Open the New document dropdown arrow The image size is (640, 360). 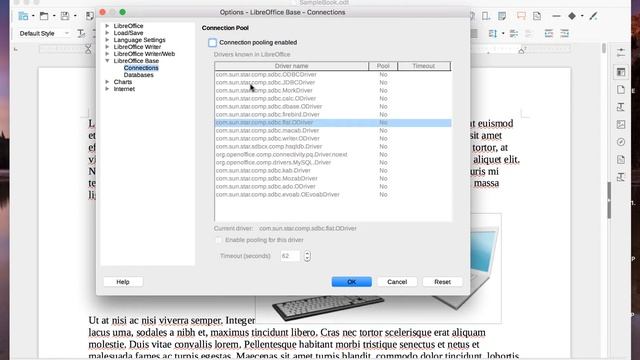33,16
